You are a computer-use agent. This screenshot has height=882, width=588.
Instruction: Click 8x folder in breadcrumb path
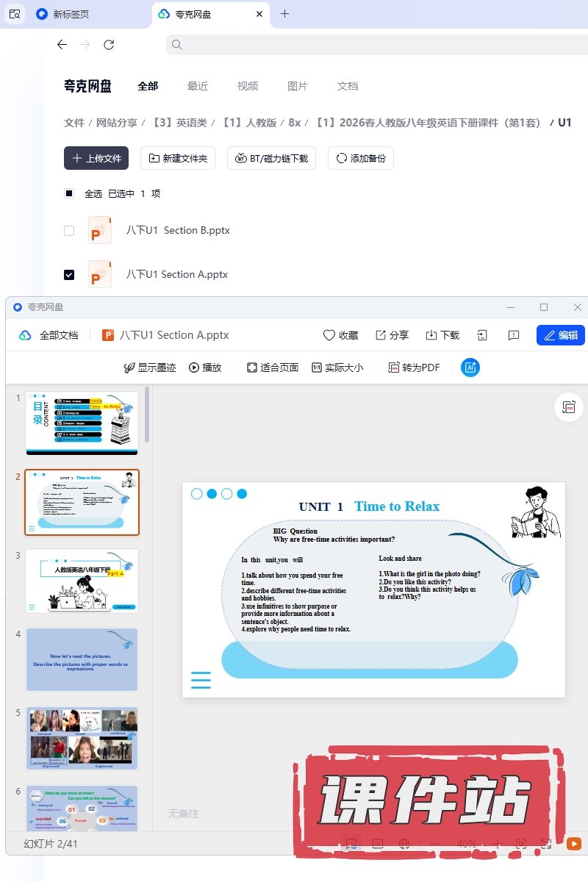click(x=295, y=123)
